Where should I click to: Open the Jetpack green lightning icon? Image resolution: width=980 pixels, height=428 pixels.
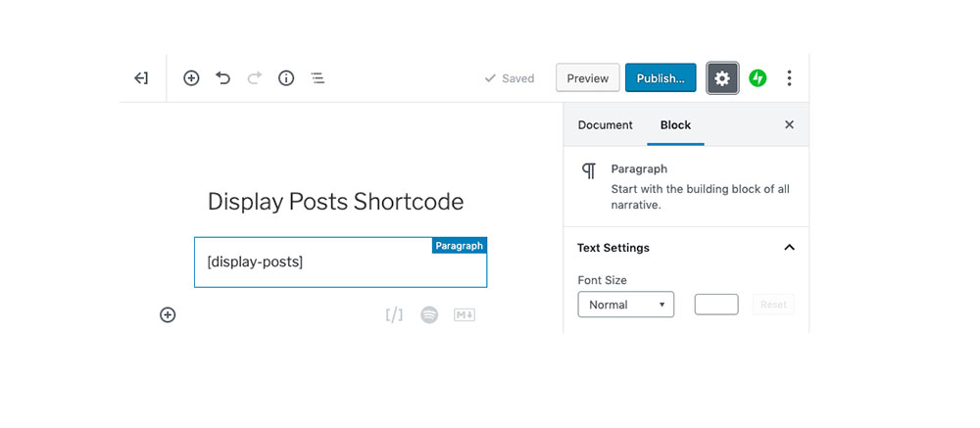pos(758,78)
